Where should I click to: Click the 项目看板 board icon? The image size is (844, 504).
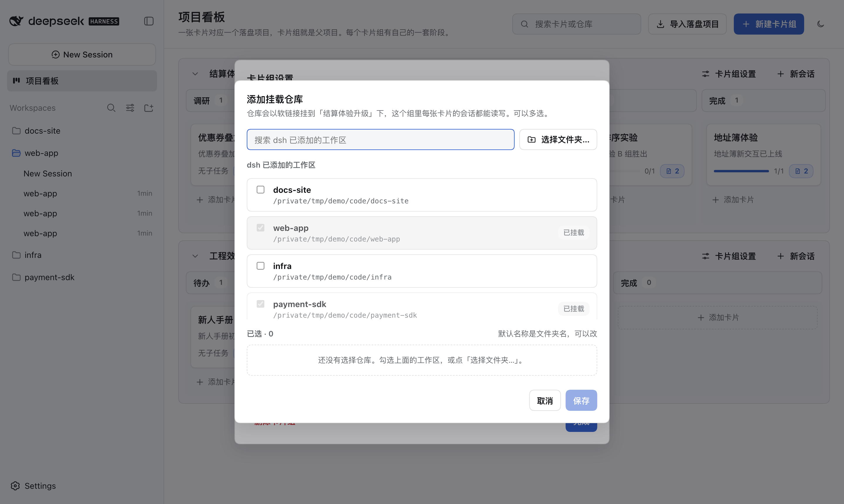click(16, 81)
